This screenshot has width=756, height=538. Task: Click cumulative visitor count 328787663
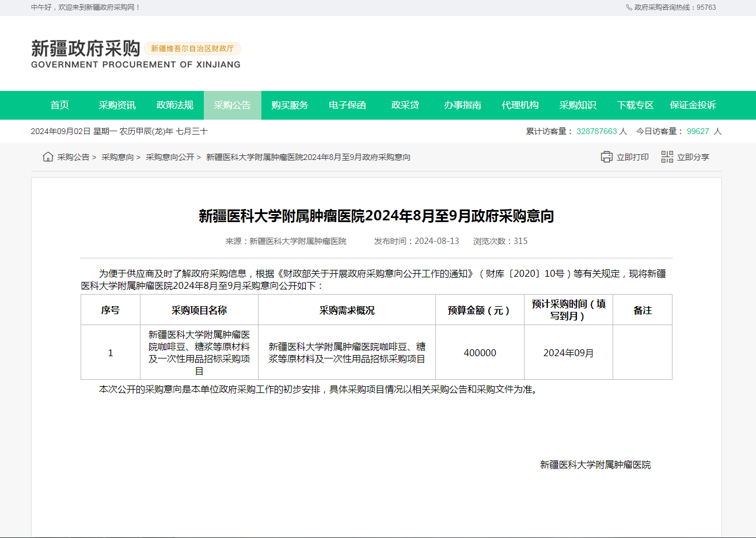coord(597,131)
